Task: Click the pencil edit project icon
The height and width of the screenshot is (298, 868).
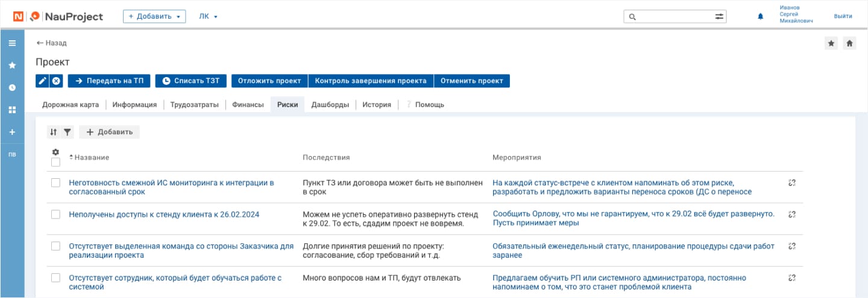Action: 42,81
